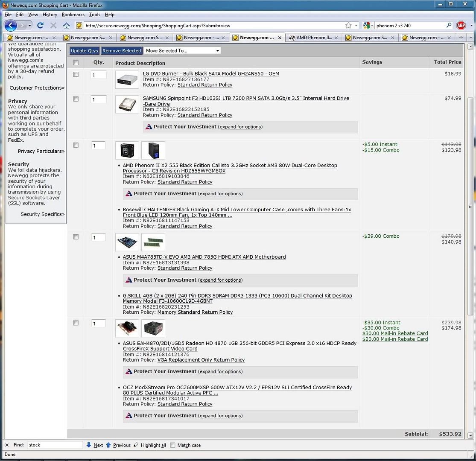Image resolution: width=476 pixels, height=461 pixels.
Task: Open the Adblock Plus ABP icon
Action: (461, 26)
